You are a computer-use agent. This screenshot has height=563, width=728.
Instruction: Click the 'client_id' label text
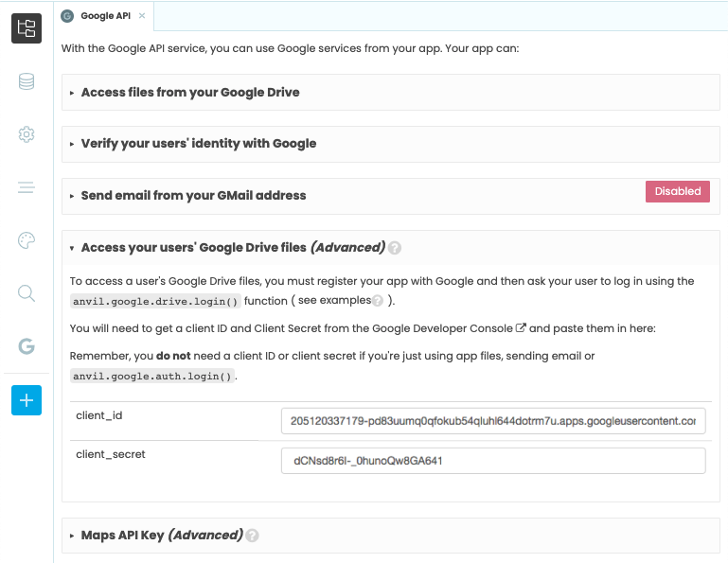(x=98, y=415)
